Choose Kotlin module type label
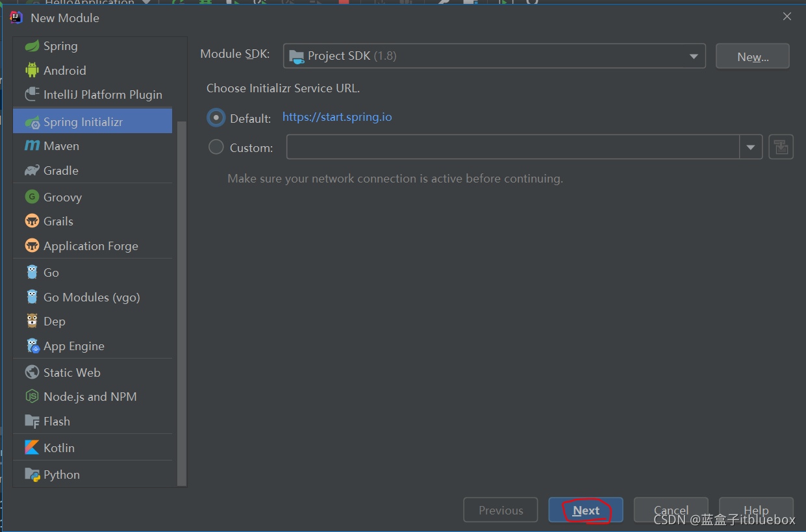The image size is (806, 532). pyautogui.click(x=59, y=448)
